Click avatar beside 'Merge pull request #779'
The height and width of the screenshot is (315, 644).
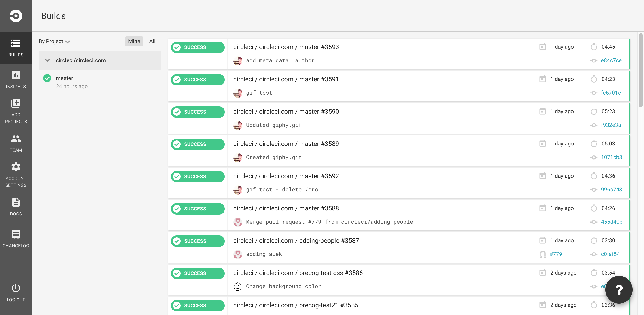pos(237,222)
